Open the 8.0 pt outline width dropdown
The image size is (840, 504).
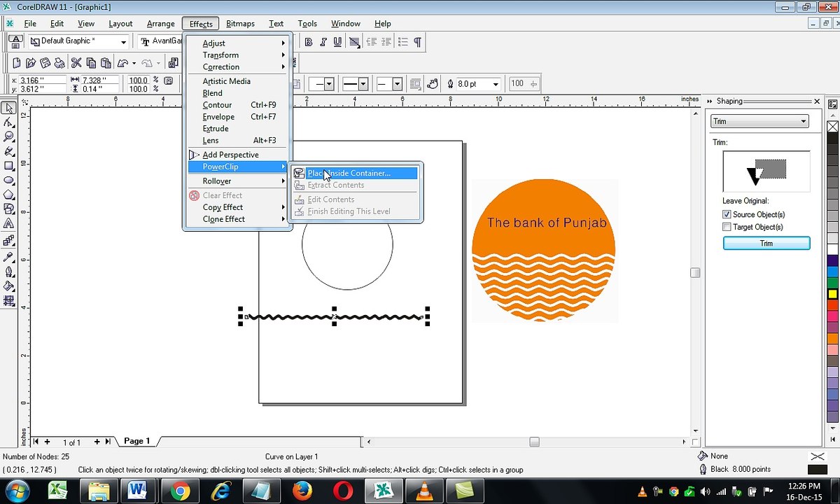(496, 84)
